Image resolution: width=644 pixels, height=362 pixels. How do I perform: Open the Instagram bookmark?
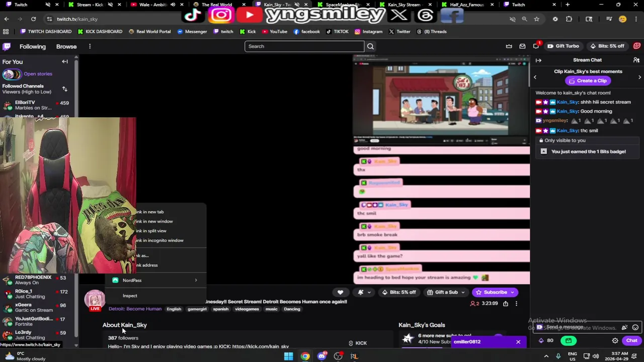tap(369, 31)
